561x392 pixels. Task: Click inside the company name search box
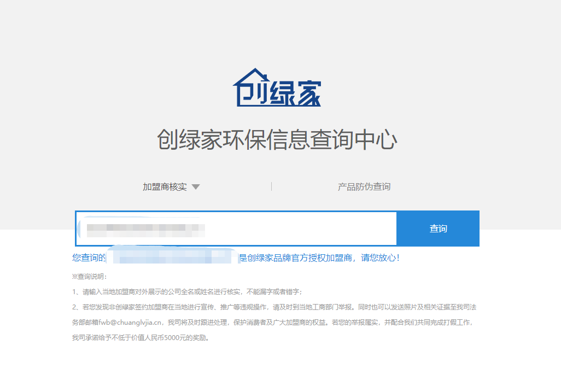click(235, 229)
